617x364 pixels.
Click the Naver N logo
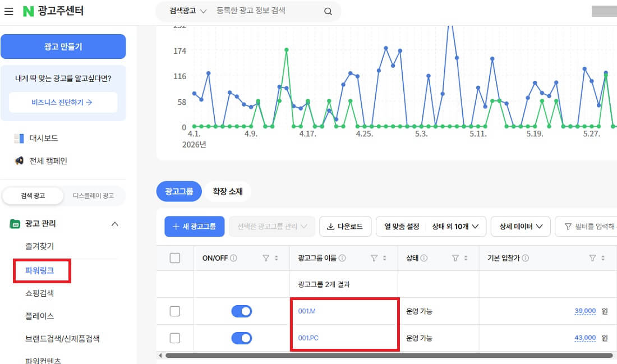tap(29, 11)
